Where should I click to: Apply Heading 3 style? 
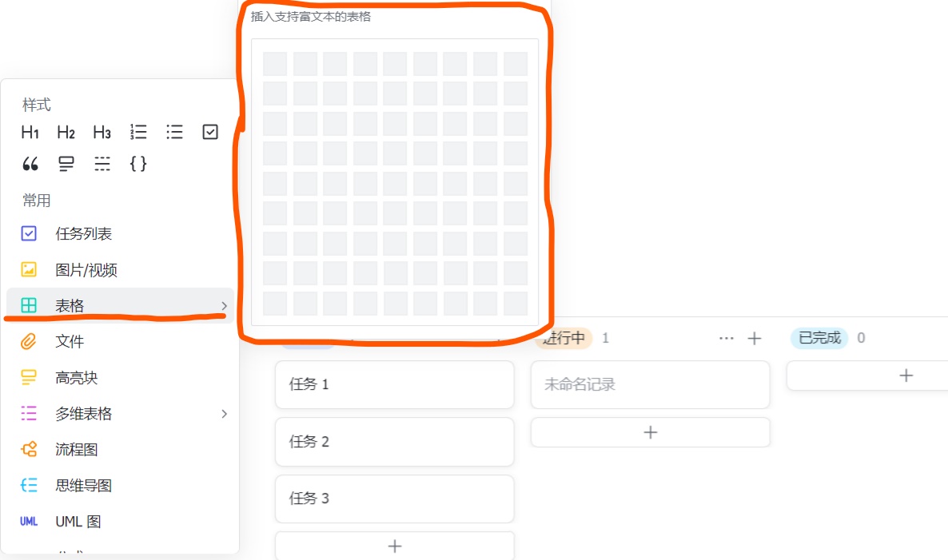click(102, 133)
